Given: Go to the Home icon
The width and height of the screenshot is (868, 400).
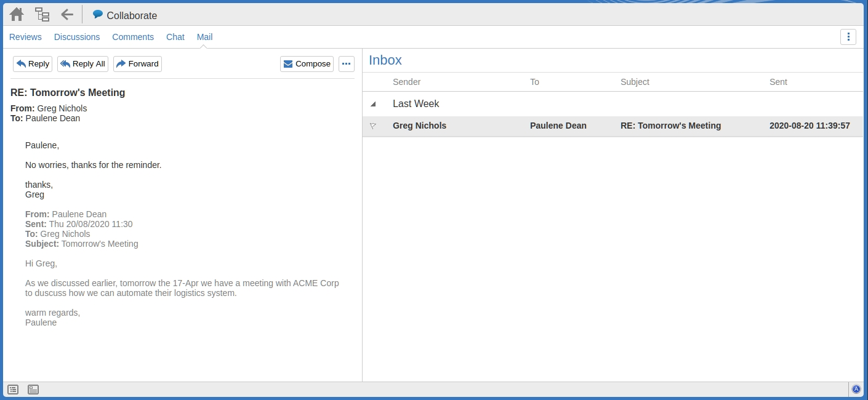Looking at the screenshot, I should pyautogui.click(x=17, y=14).
